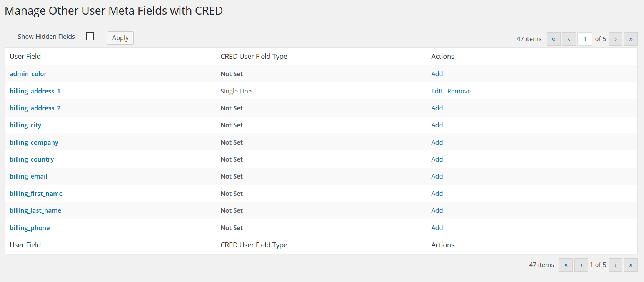Click Not Set in the billing_phone row
The width and height of the screenshot is (644, 282).
click(x=232, y=228)
